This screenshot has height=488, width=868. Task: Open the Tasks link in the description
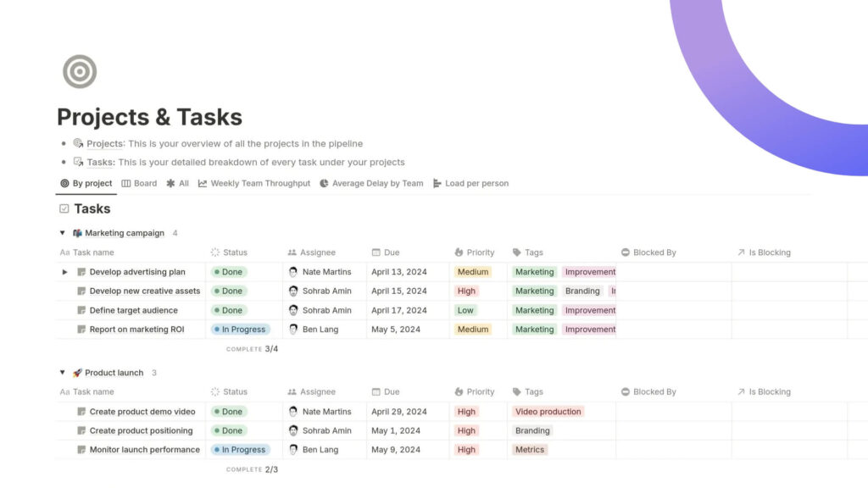point(99,162)
